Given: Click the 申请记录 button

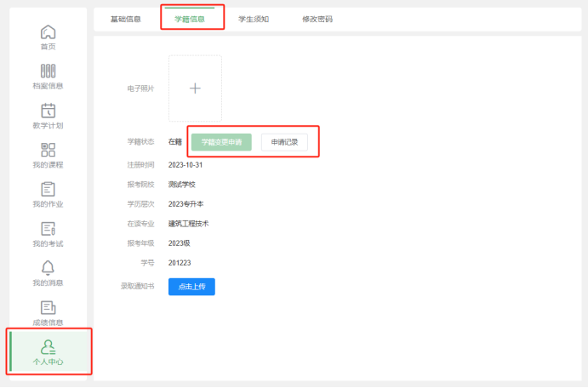Looking at the screenshot, I should (284, 142).
